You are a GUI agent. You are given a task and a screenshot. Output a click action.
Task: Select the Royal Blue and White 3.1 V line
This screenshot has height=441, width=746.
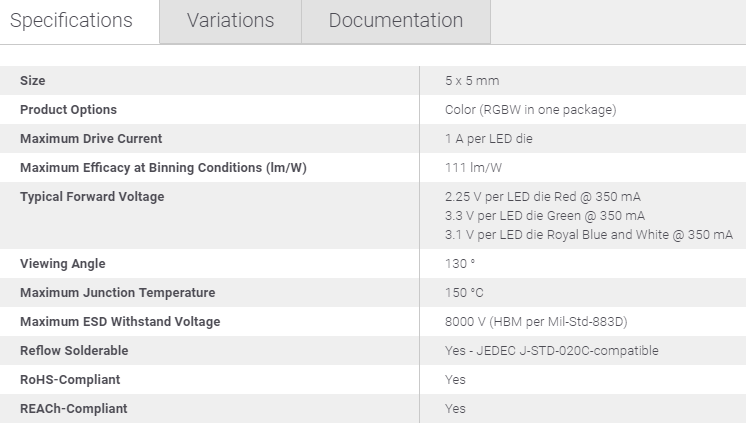pos(589,235)
